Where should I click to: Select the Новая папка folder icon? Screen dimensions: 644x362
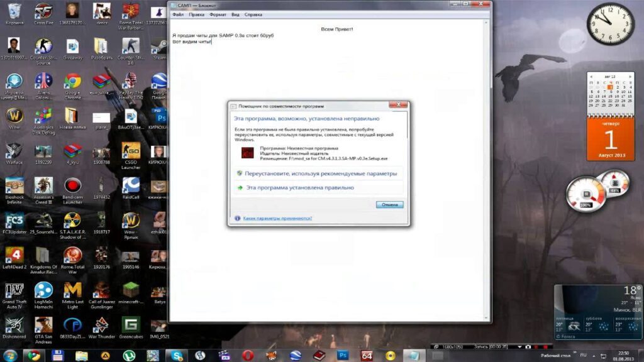73,119
